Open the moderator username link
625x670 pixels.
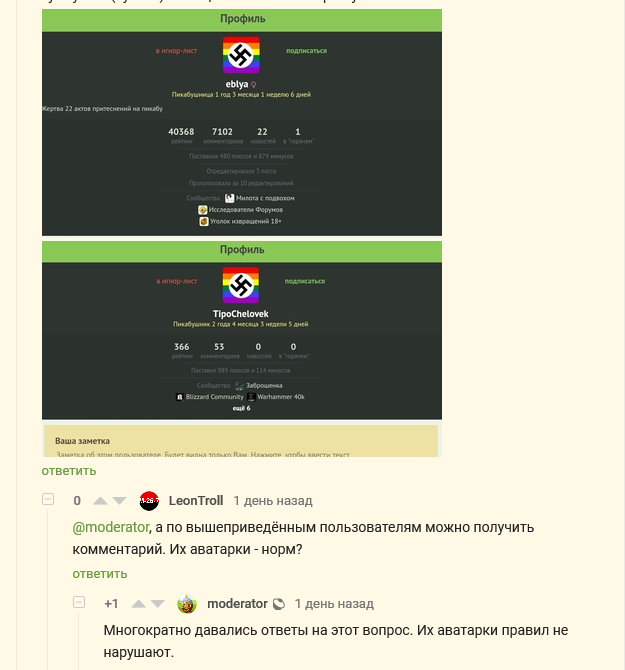[237, 604]
